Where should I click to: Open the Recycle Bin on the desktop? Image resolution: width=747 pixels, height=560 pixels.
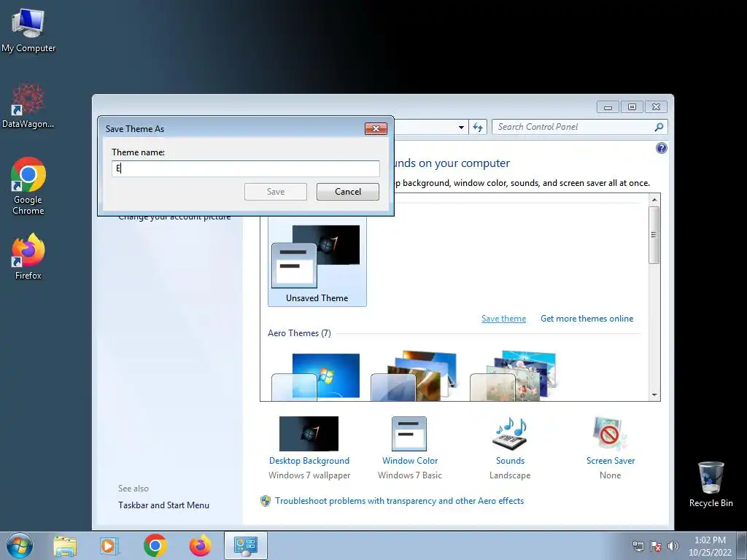(x=711, y=484)
